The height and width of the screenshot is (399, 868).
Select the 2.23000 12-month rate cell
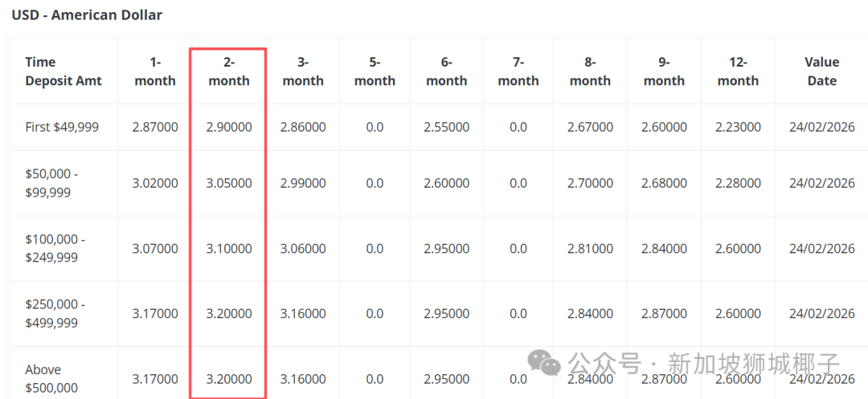pyautogui.click(x=738, y=127)
